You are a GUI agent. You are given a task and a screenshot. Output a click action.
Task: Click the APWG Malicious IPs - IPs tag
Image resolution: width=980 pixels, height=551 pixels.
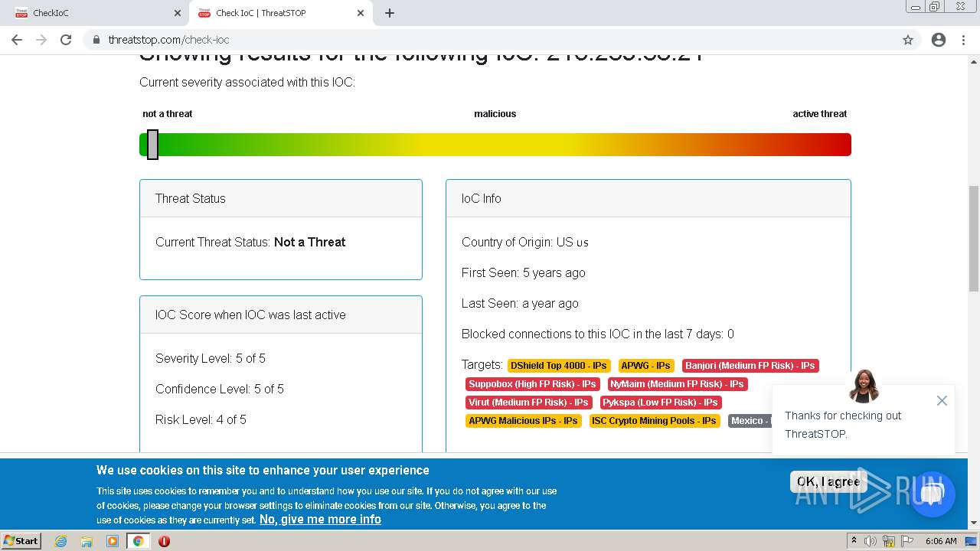tap(524, 421)
